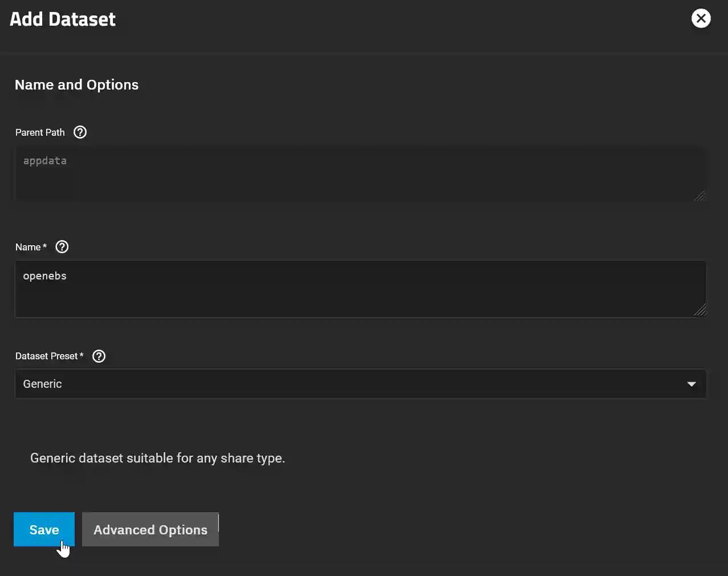This screenshot has width=728, height=576.
Task: Click the Parent Path label
Action: (x=40, y=132)
